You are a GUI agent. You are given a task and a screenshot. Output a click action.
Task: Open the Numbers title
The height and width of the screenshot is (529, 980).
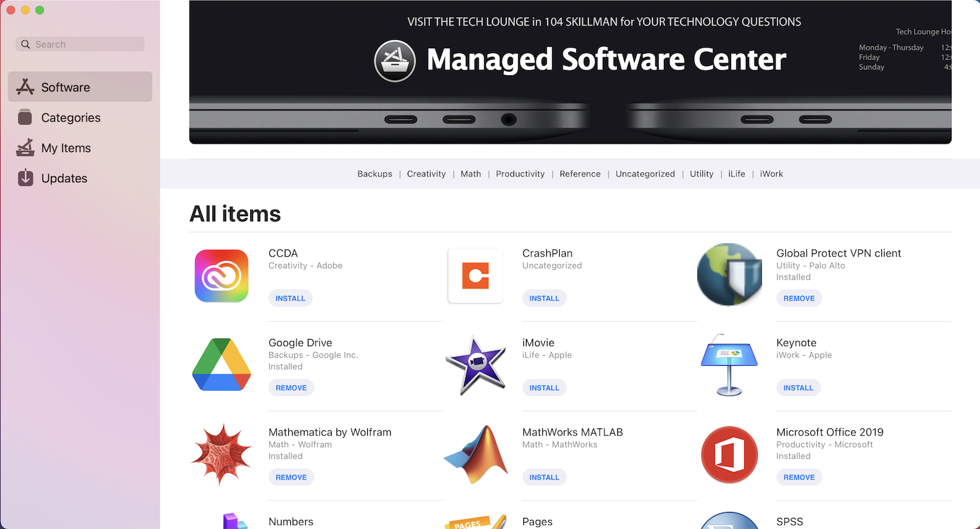[x=291, y=522]
